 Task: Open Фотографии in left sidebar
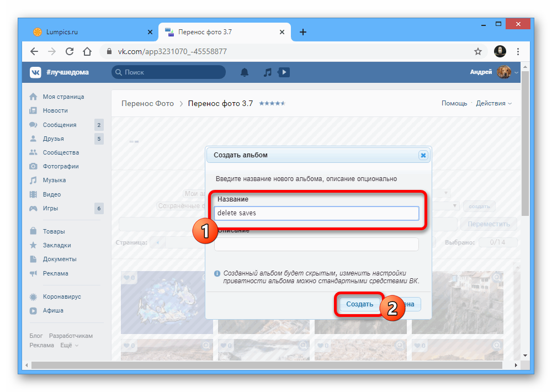pos(61,166)
